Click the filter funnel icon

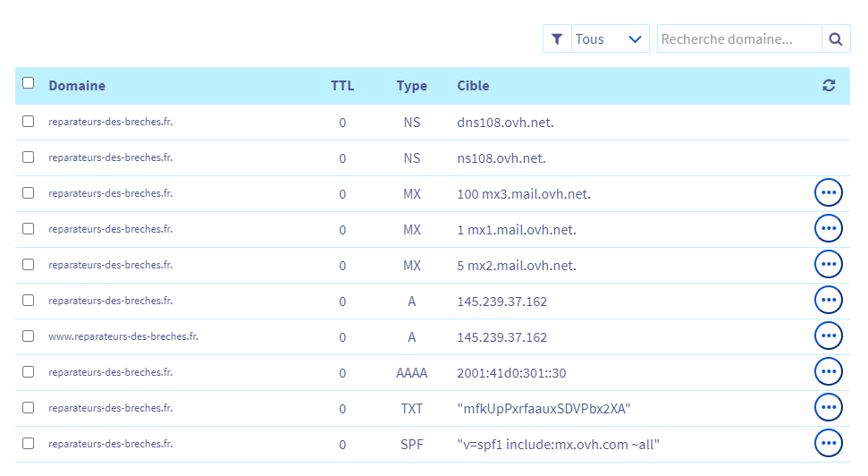557,39
